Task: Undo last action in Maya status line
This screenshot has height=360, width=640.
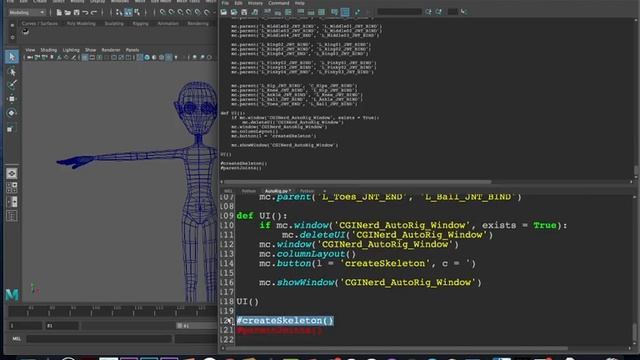Action: [x=85, y=13]
